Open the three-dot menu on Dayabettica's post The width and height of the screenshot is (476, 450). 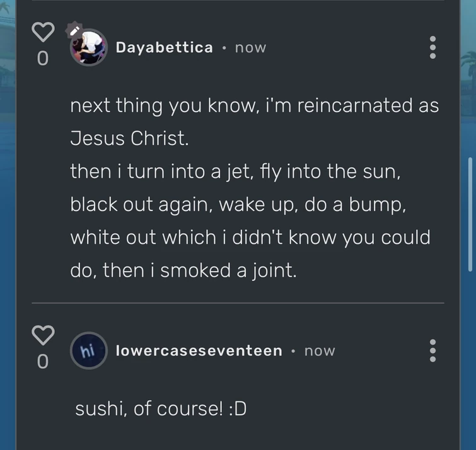click(432, 47)
